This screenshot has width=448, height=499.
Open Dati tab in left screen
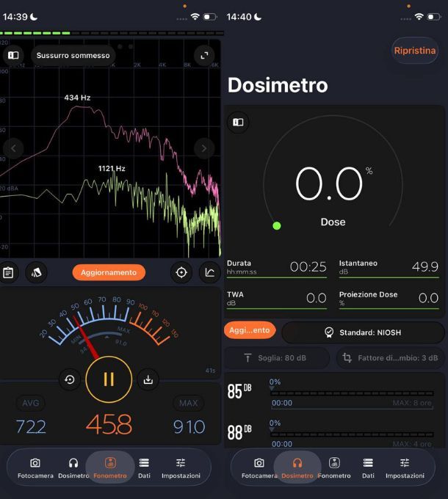[x=144, y=468]
